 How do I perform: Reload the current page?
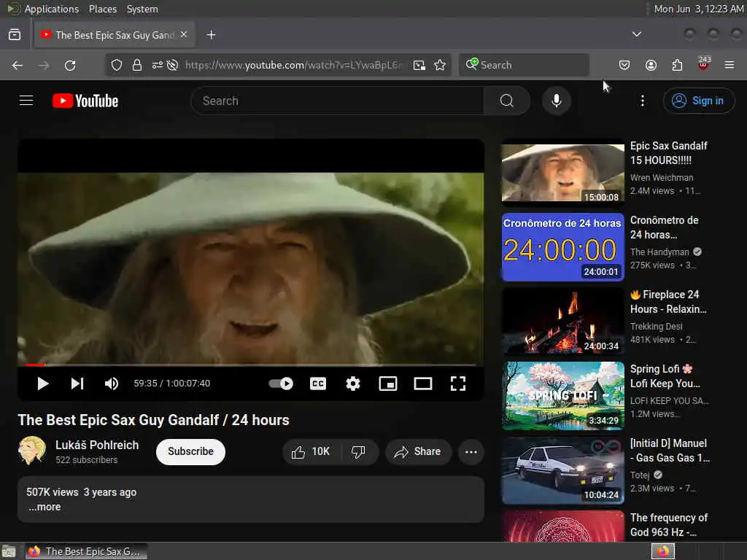tap(70, 65)
